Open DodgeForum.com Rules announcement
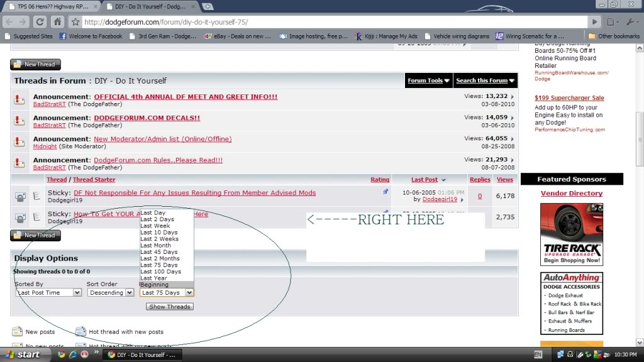 point(158,160)
